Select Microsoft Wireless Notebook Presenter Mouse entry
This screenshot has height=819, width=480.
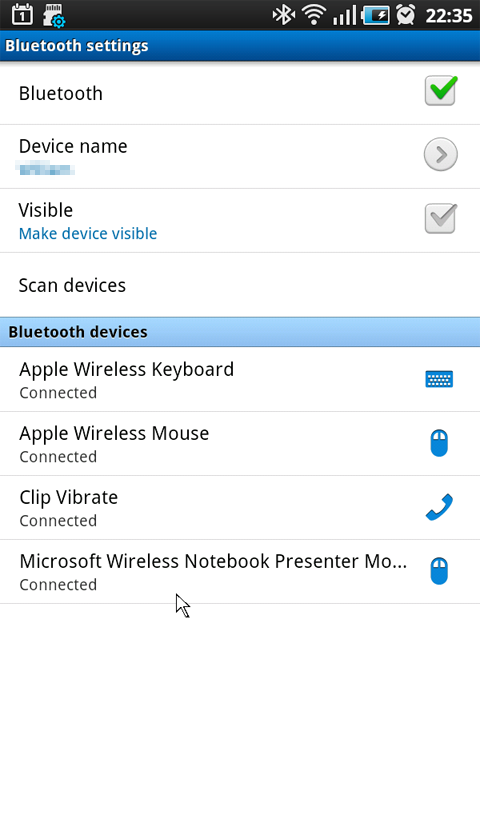pyautogui.click(x=240, y=571)
